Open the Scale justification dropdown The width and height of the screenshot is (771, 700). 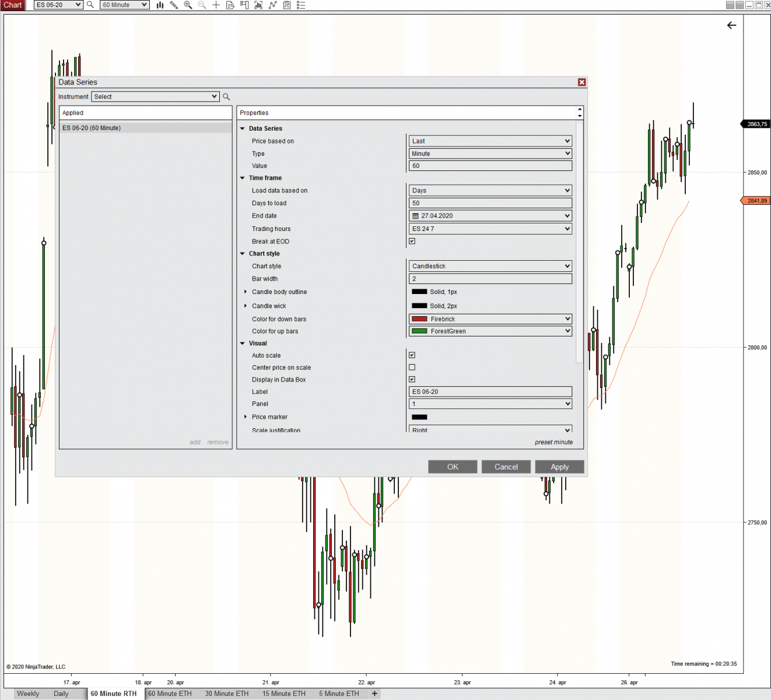point(490,429)
